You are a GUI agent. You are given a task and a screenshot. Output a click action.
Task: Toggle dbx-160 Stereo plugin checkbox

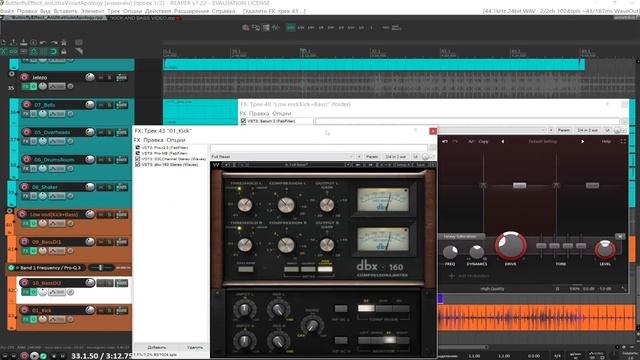pos(138,164)
